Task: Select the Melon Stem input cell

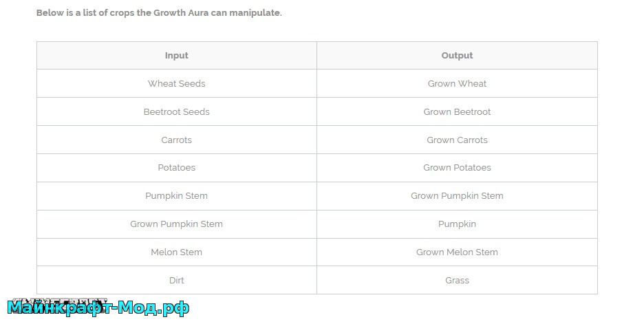Action: point(177,252)
